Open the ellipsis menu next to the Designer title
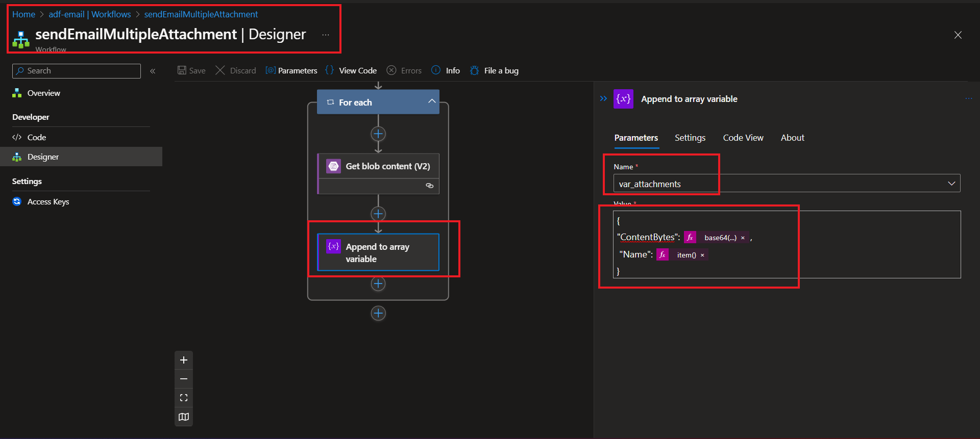This screenshot has width=980, height=439. 326,35
